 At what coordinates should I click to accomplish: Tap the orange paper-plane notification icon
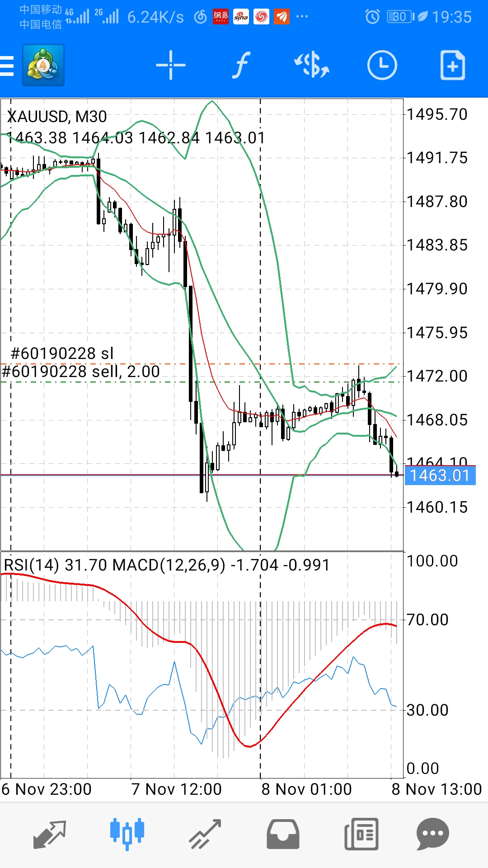tap(282, 17)
